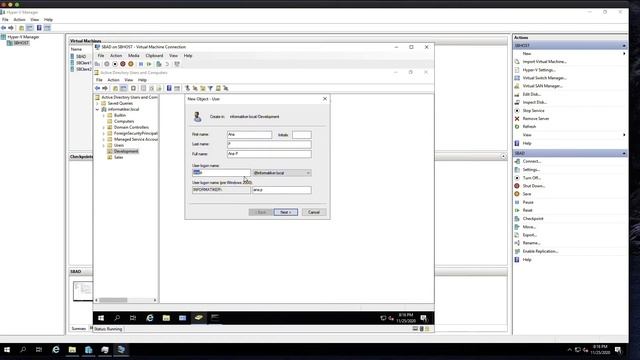Open Clipboard menu in Virtual Machine Connection
The height and width of the screenshot is (360, 640).
pyautogui.click(x=154, y=56)
